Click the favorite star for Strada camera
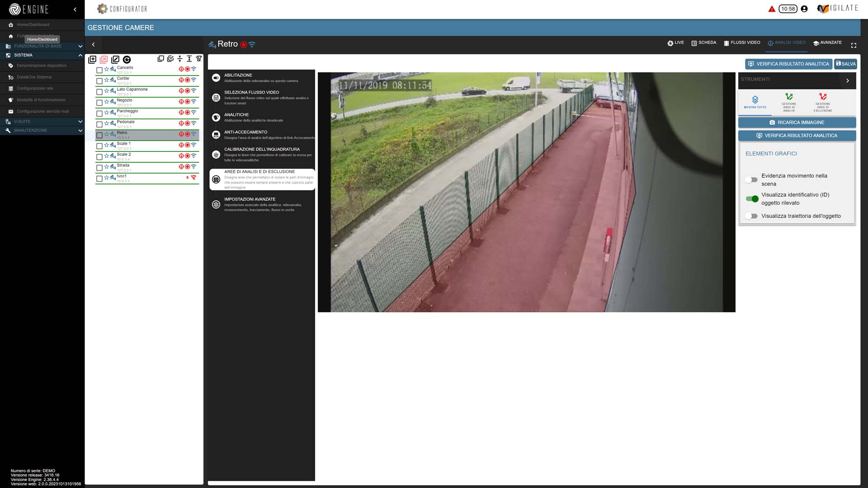The image size is (868, 488). coord(107,167)
